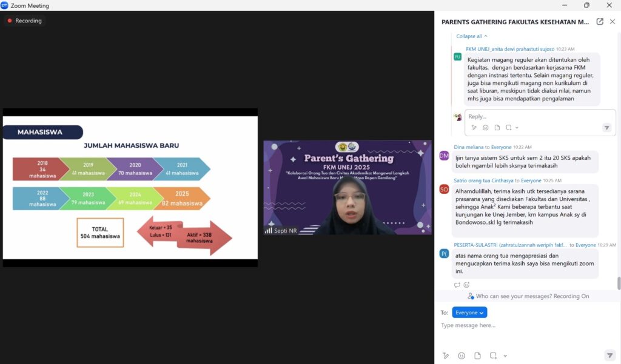
Task: Open emoji picker in bottom message toolbar
Action: tap(462, 356)
